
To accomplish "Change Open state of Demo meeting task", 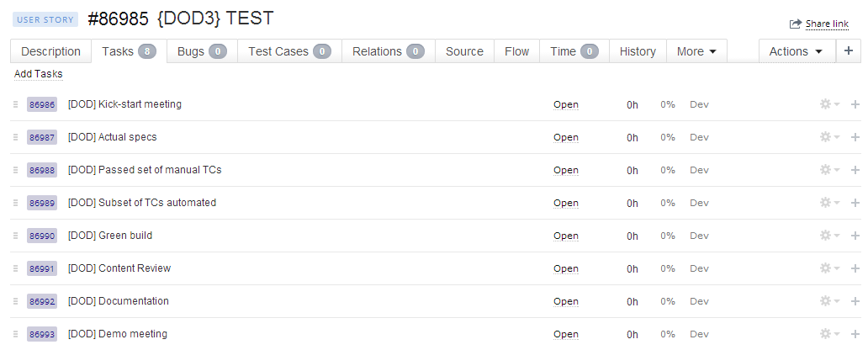I will 566,334.
